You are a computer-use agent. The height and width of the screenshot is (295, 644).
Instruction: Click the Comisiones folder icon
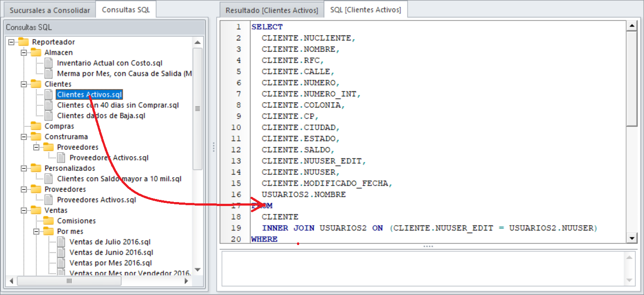point(48,221)
